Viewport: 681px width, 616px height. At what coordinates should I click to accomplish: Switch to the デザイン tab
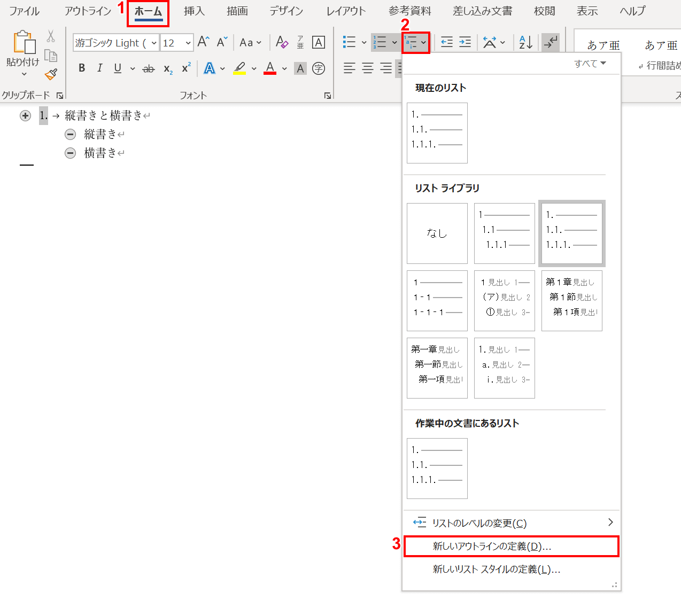(x=286, y=11)
